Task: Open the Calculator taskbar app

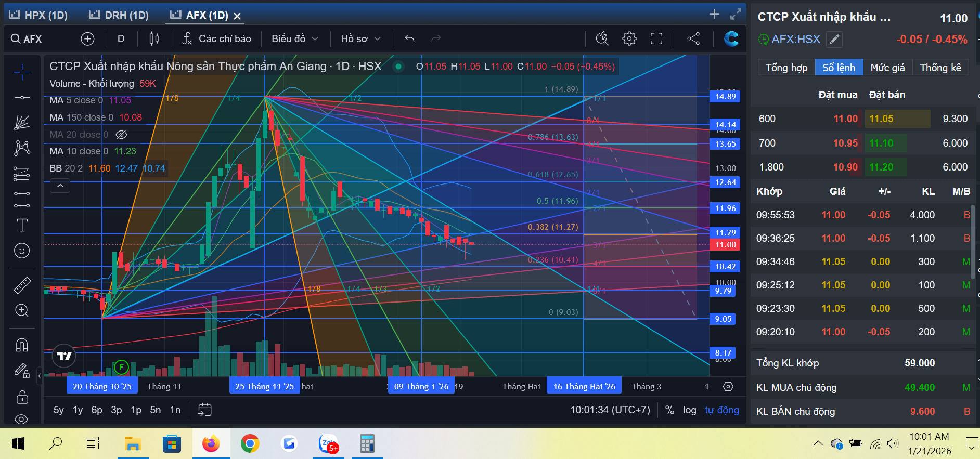Action: (x=367, y=443)
